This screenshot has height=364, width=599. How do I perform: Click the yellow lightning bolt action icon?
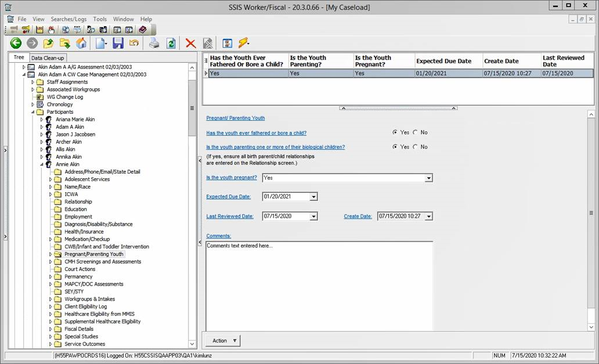tap(243, 43)
